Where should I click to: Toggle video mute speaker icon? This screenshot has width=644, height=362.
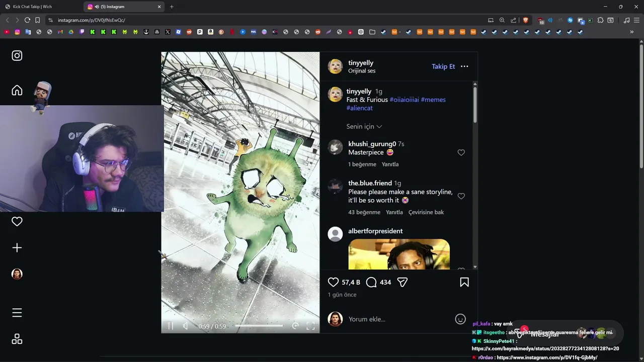click(186, 326)
